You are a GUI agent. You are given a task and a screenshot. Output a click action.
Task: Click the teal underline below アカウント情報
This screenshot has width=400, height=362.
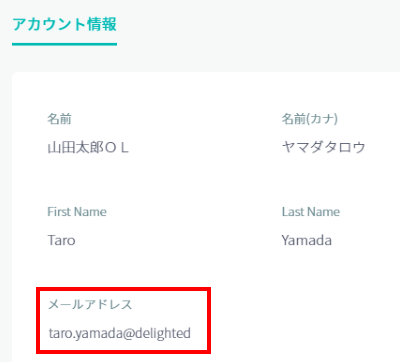(x=64, y=44)
